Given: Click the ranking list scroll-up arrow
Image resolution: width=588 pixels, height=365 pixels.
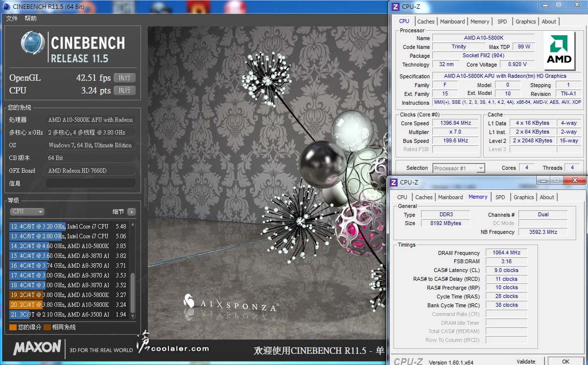Looking at the screenshot, I should pos(133,224).
